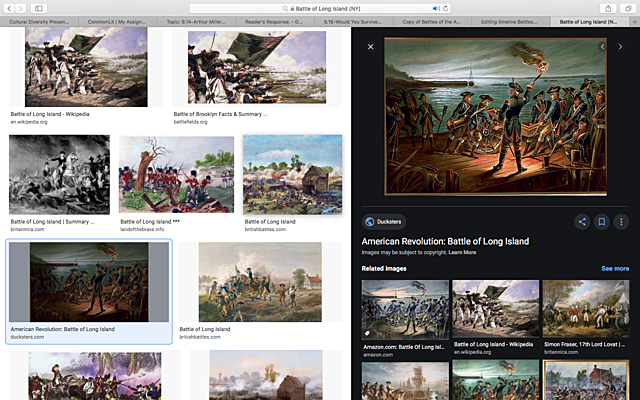Switch to Copy of Battles of the A... tab

(x=431, y=22)
